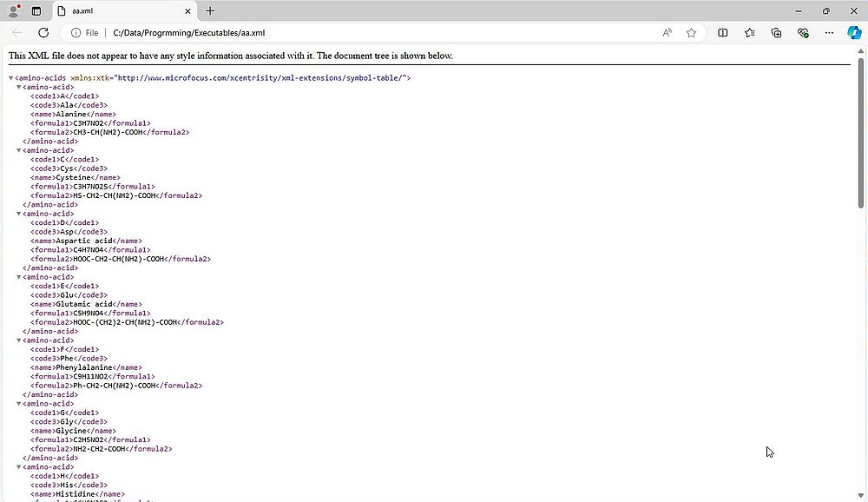Restore down the browser window
868x502 pixels.
coord(826,11)
